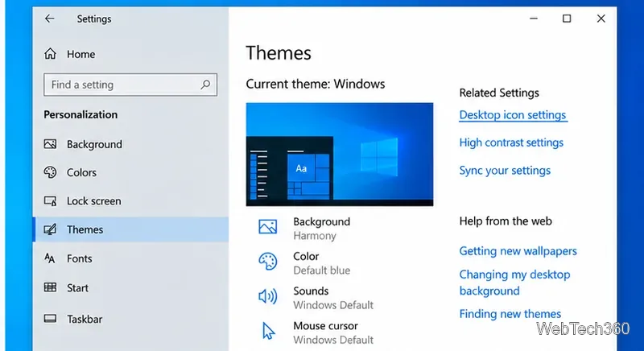This screenshot has width=644, height=351.
Task: Maximize the Settings window
Action: click(567, 19)
